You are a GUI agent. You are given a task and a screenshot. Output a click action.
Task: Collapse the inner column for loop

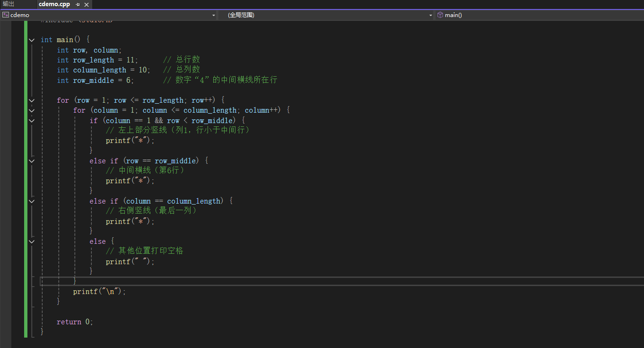click(31, 110)
